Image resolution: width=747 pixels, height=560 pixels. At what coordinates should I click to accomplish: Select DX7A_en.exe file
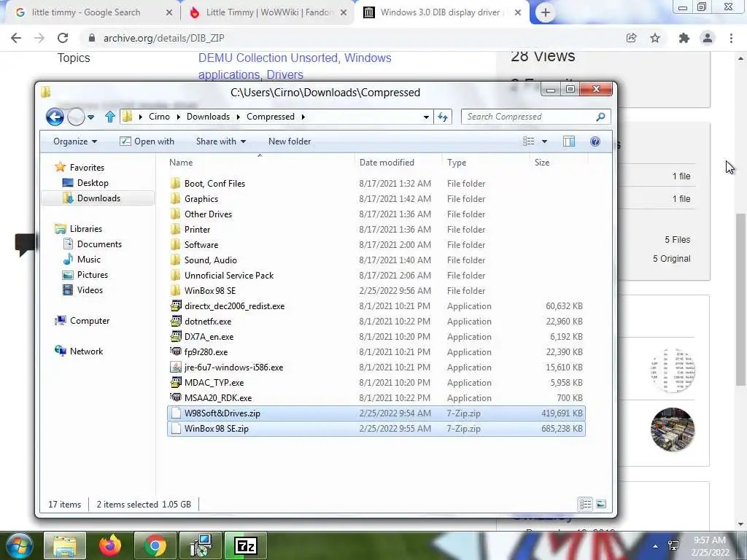[x=376, y=337]
